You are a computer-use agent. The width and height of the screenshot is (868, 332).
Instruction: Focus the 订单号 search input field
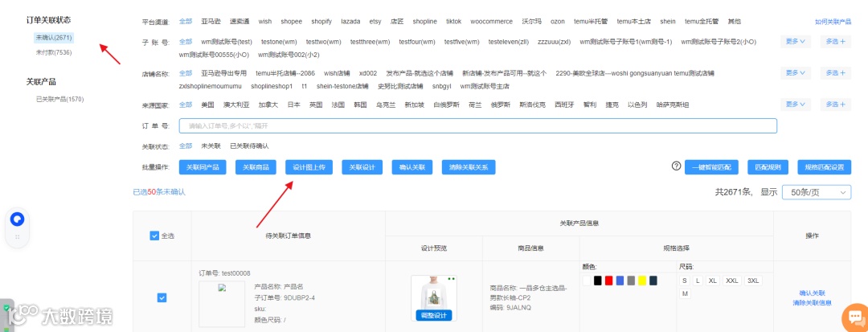(477, 126)
